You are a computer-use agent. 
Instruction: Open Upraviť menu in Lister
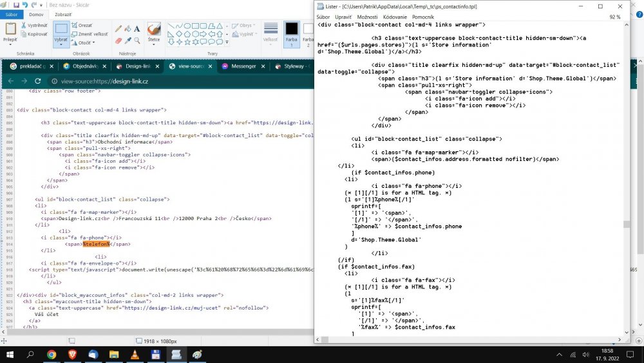(x=343, y=17)
